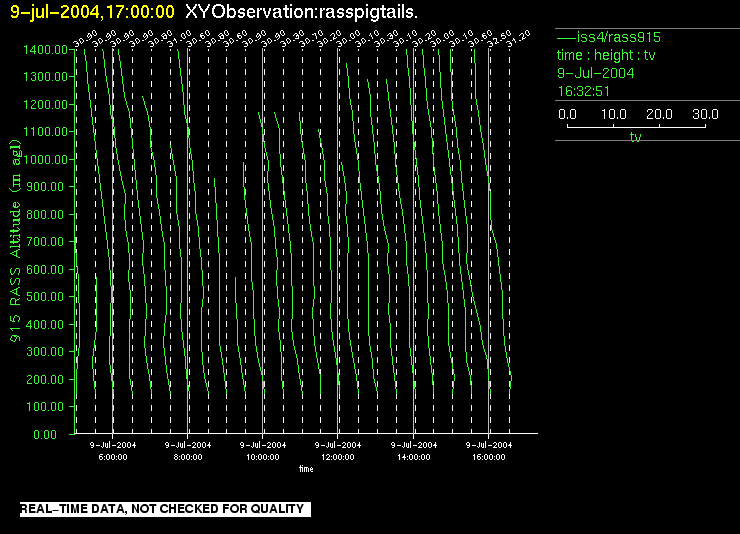Click the real-time data quality warning banner
740x534 pixels.
point(162,509)
